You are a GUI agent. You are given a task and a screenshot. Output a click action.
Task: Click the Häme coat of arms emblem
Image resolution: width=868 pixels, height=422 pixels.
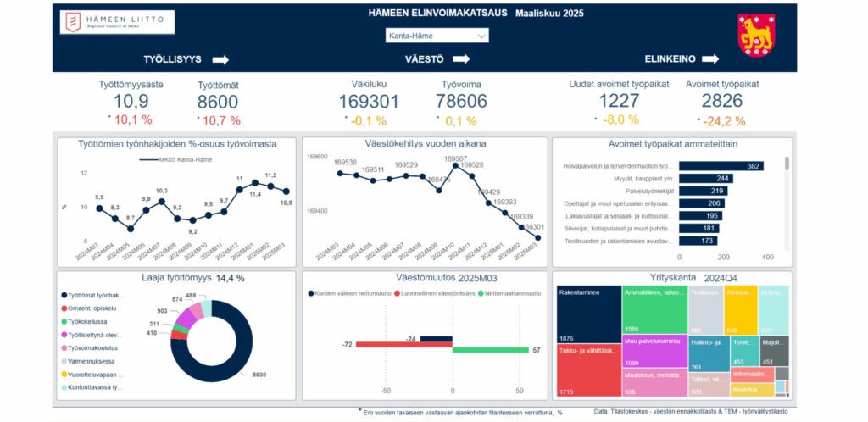[756, 35]
